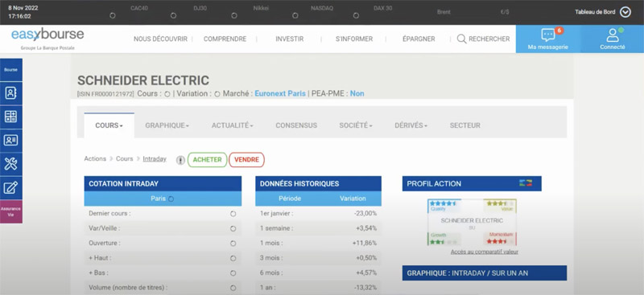Click the SCHNEIDER ELECTRIC page title
This screenshot has height=295, width=644.
click(143, 80)
